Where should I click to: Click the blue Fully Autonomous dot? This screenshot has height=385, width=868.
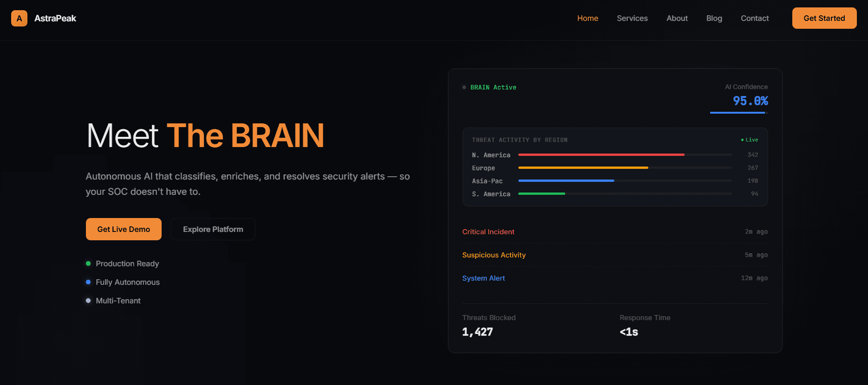tap(88, 282)
